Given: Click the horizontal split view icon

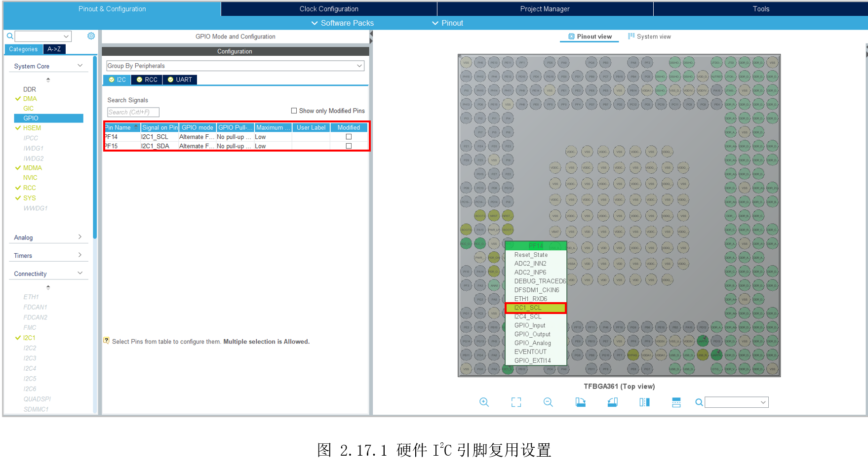Looking at the screenshot, I should [676, 402].
